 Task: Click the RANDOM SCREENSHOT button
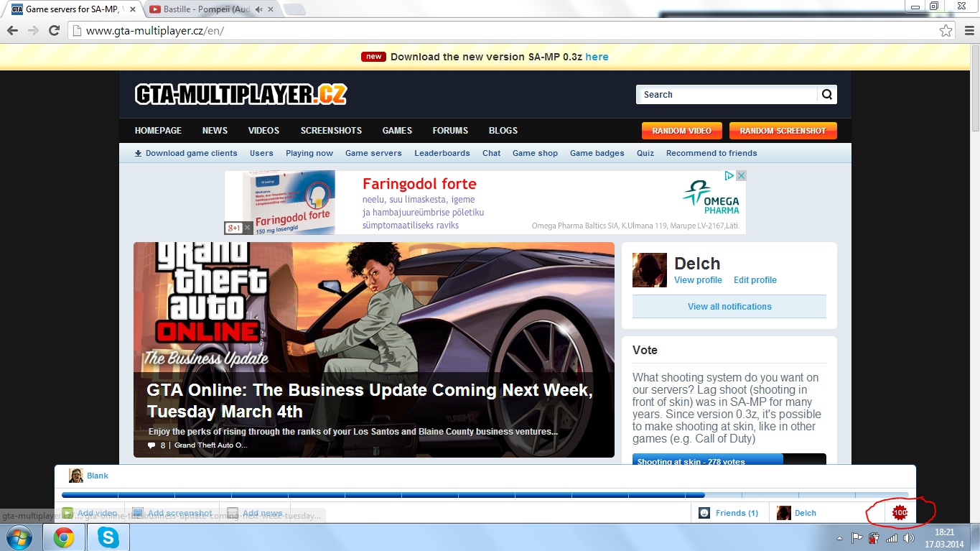783,131
